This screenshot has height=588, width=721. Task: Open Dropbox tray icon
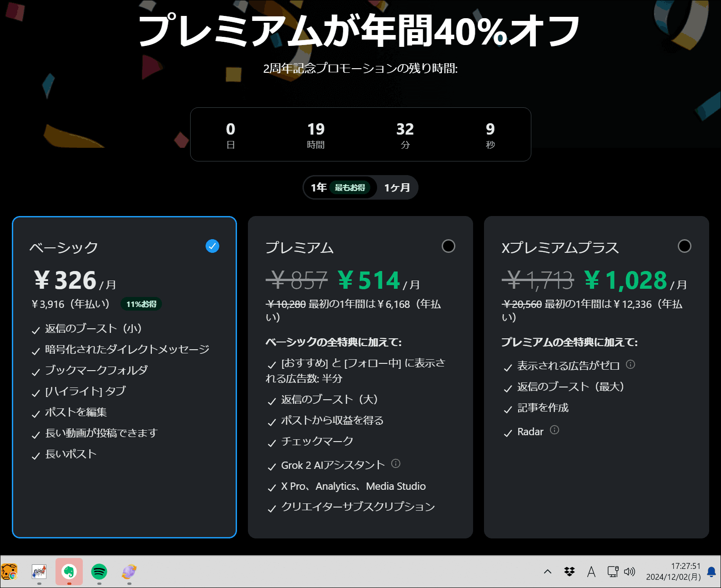point(570,572)
